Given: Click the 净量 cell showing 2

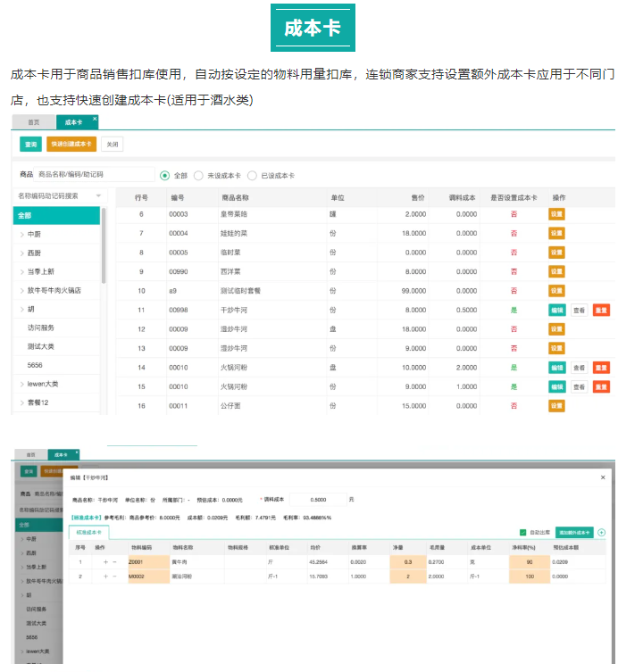Looking at the screenshot, I should 408,577.
